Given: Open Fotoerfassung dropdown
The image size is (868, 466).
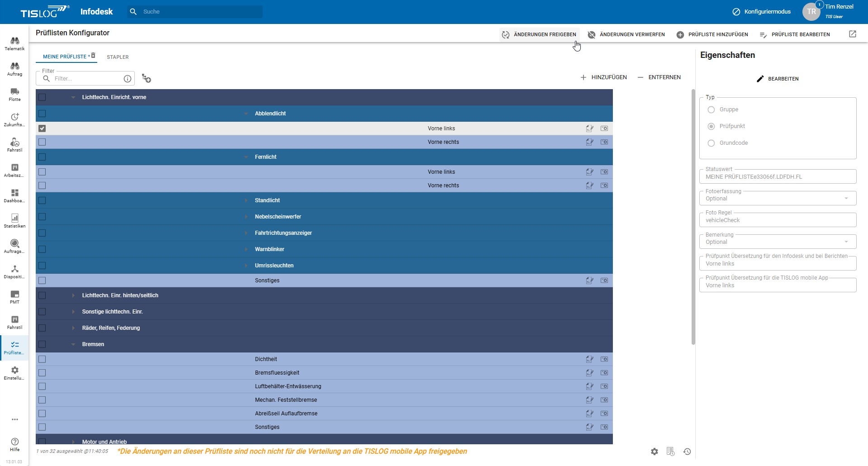Looking at the screenshot, I should coord(778,198).
